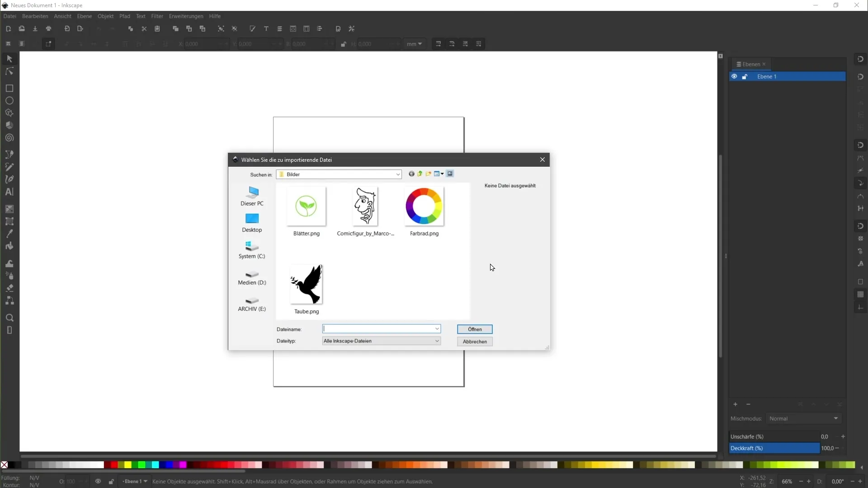The width and height of the screenshot is (868, 488).
Task: Open Datei menu in menu bar
Action: click(x=9, y=16)
